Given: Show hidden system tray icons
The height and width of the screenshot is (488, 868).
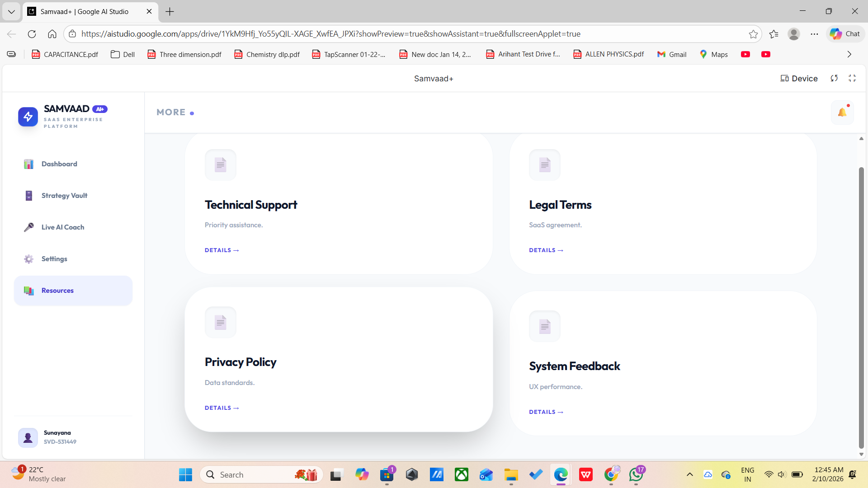Looking at the screenshot, I should [689, 474].
